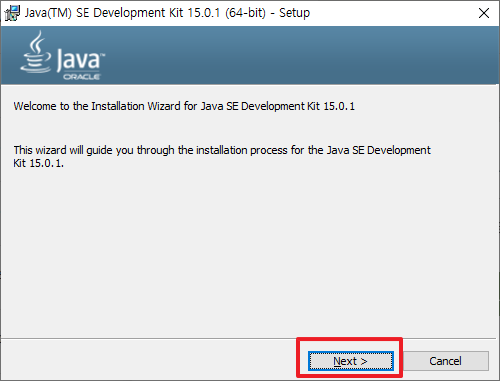Click the paragraph 'This wizard will guide you'
Image resolution: width=500 pixels, height=381 pixels.
point(222,156)
